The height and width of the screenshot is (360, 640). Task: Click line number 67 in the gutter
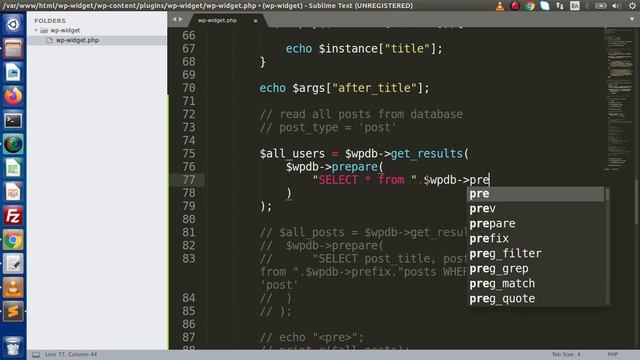(189, 49)
